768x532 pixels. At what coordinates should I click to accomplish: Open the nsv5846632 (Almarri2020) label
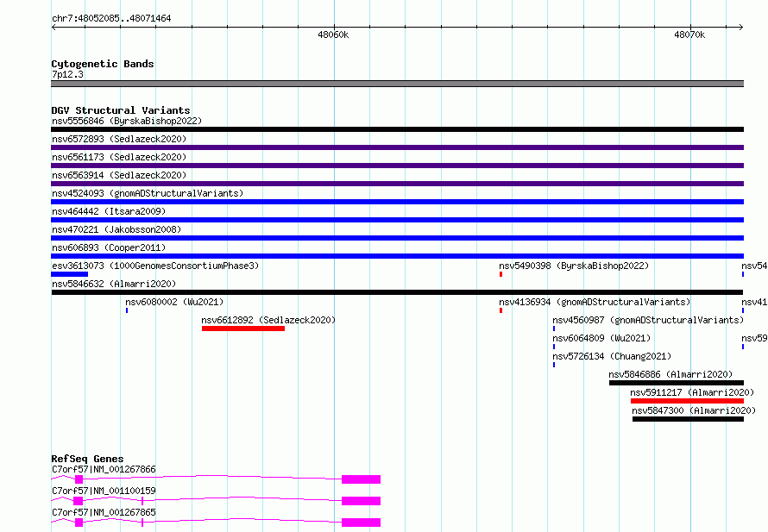[114, 284]
